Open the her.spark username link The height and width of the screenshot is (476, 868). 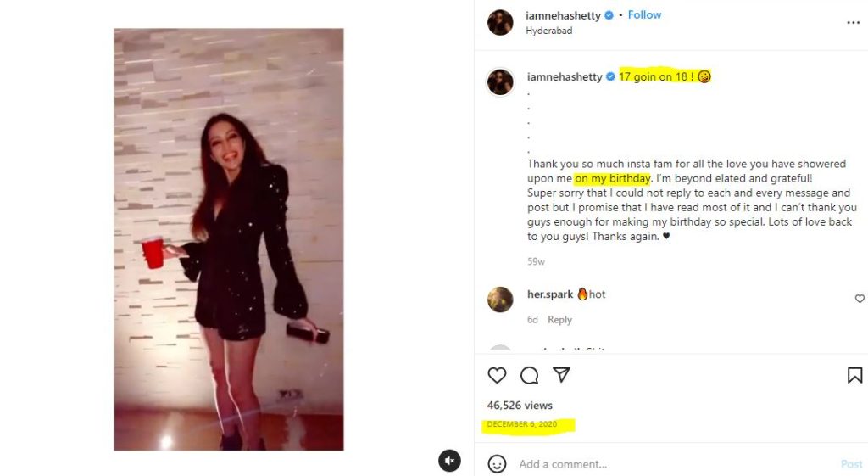tap(549, 294)
